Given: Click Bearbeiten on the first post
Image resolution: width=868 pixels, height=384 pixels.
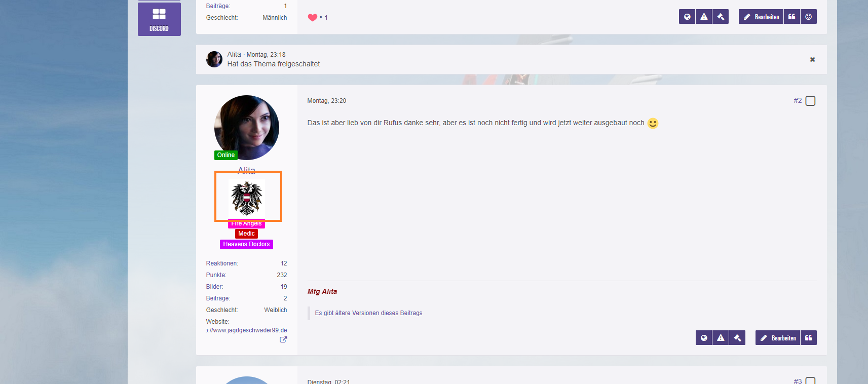Looking at the screenshot, I should [761, 17].
